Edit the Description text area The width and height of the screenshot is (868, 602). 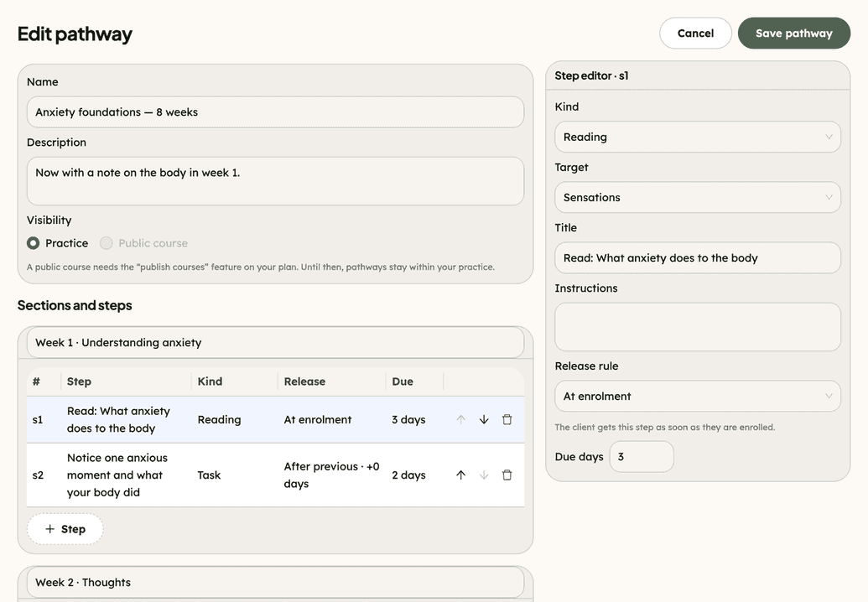point(275,181)
